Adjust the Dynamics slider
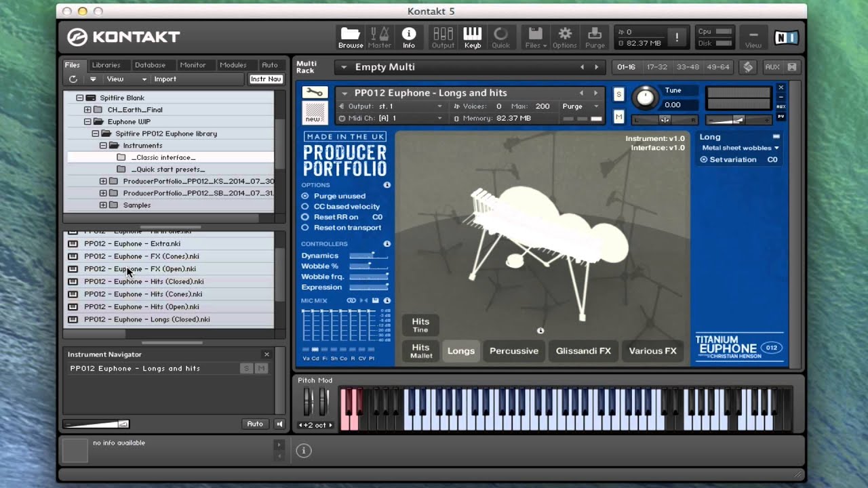 click(x=369, y=256)
